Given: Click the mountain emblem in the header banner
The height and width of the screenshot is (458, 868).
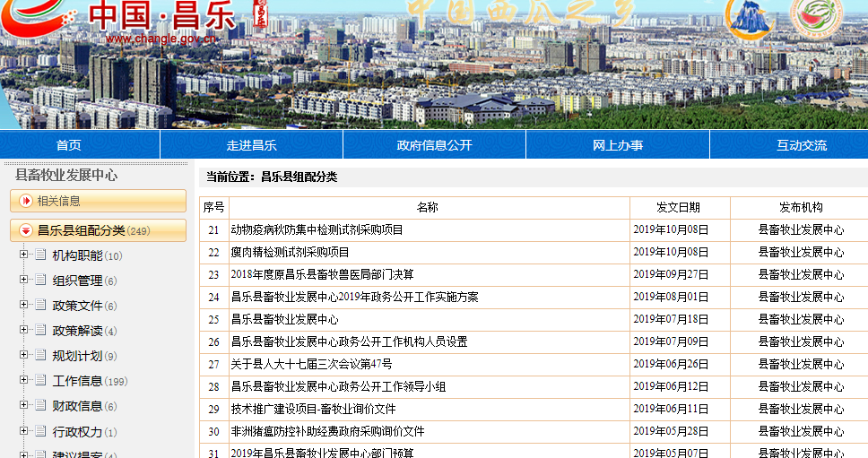Looking at the screenshot, I should tap(750, 18).
